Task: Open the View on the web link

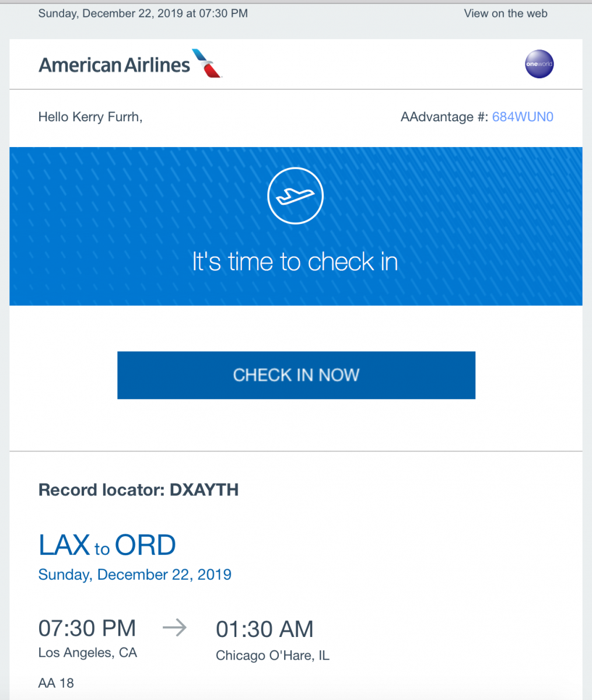Action: pos(506,13)
